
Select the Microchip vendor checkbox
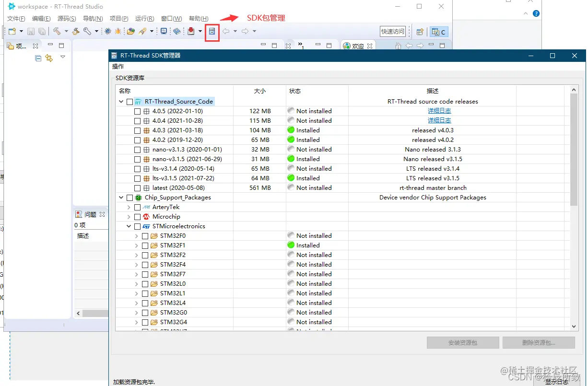tap(137, 217)
